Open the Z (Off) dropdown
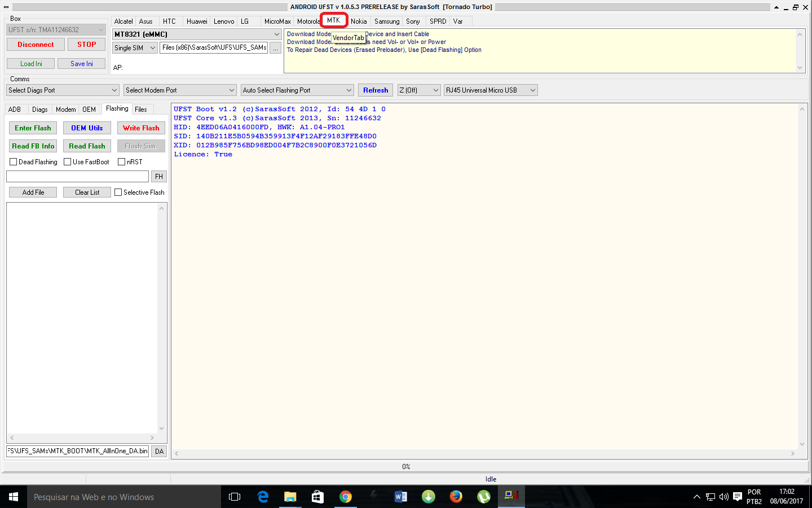 tap(419, 90)
